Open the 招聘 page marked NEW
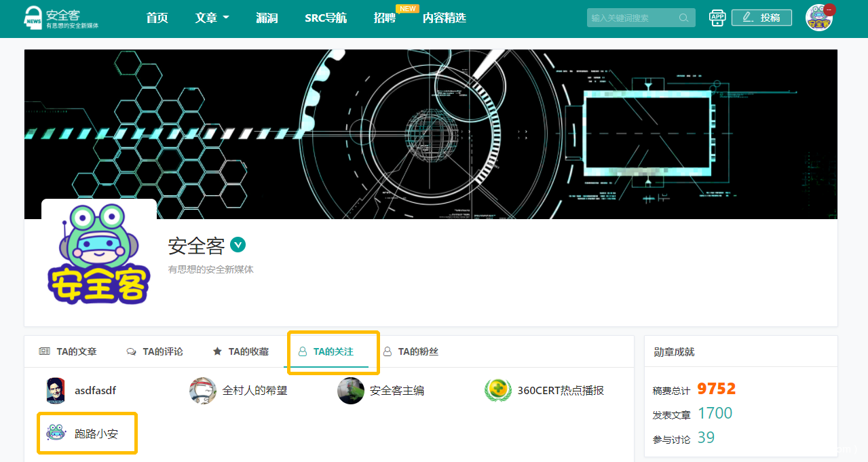868x462 pixels. point(384,18)
